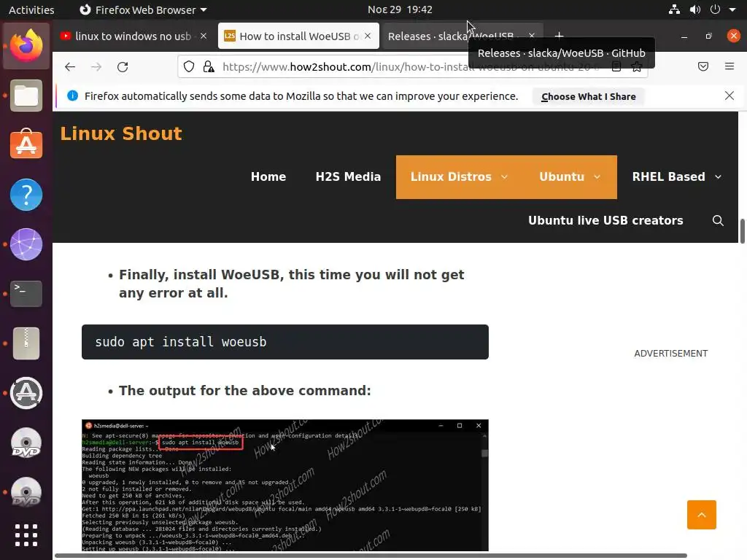Open the Home menu item
The height and width of the screenshot is (560, 747).
click(x=268, y=176)
